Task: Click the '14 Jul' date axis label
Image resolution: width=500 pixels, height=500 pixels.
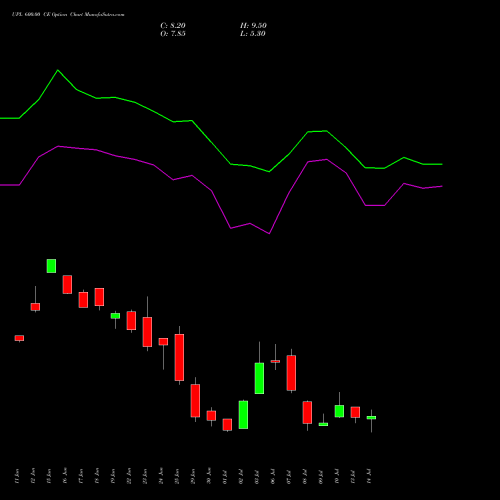Action: tap(369, 476)
